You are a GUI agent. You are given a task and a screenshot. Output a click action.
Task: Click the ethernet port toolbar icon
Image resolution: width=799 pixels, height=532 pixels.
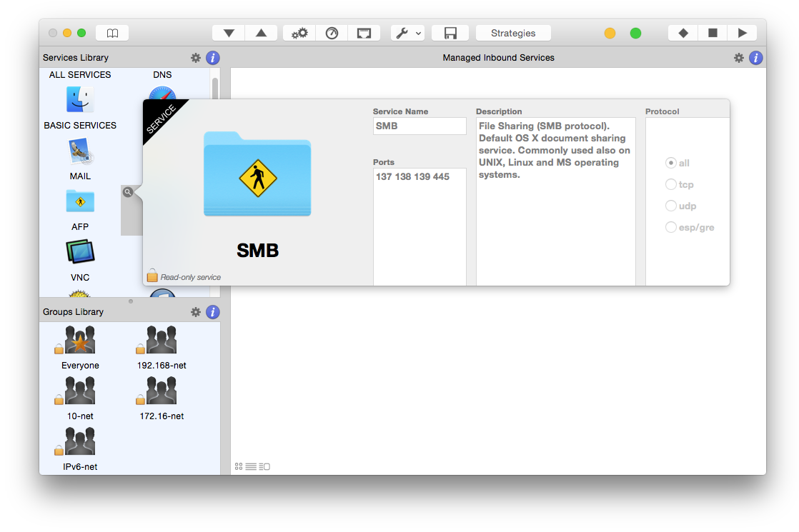[x=364, y=33]
